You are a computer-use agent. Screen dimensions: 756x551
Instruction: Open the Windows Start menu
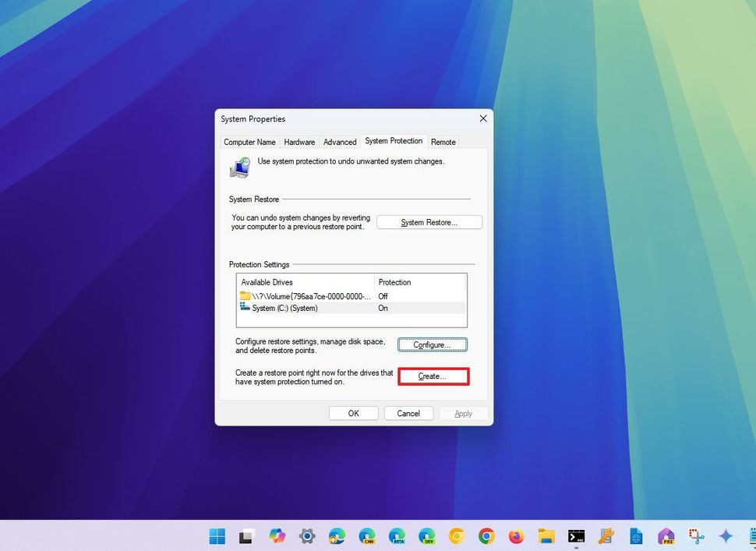[217, 536]
